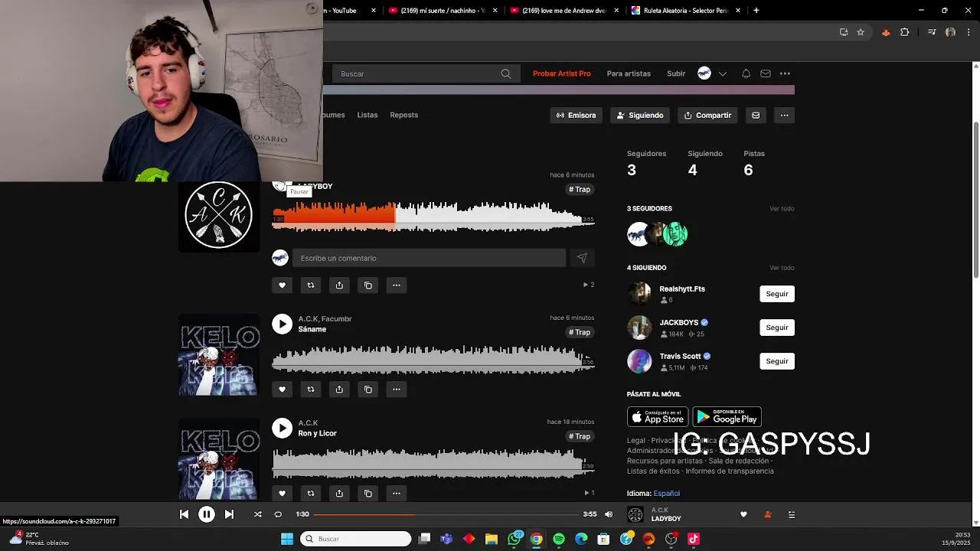Skip to the next track
The image size is (980, 551).
(x=229, y=514)
